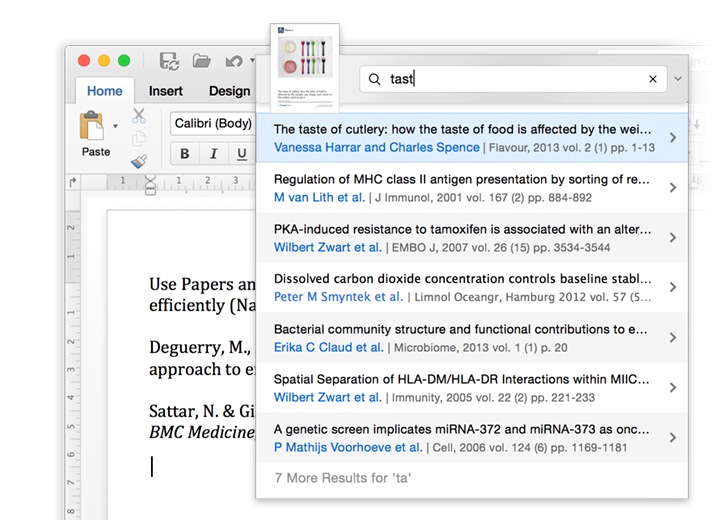This screenshot has height=520, width=716.
Task: Select 'Dissolved carbon dioxide concentration' result
Action: coord(472,287)
